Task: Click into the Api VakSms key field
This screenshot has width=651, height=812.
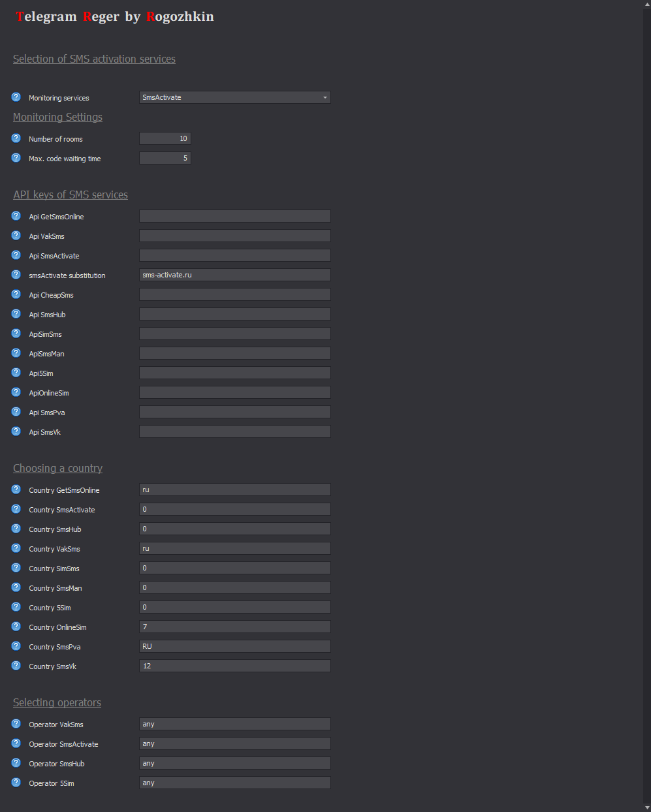Action: [x=235, y=236]
